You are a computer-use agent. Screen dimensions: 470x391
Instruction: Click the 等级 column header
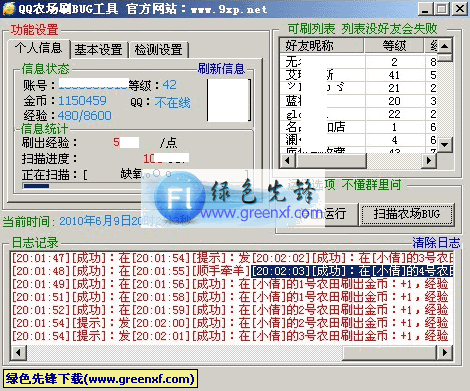coord(394,46)
